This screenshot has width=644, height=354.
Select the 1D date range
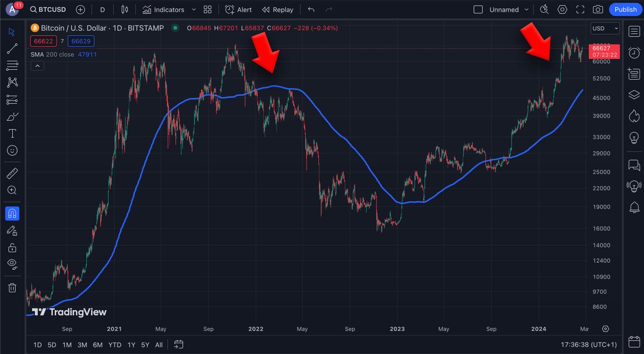tap(38, 344)
